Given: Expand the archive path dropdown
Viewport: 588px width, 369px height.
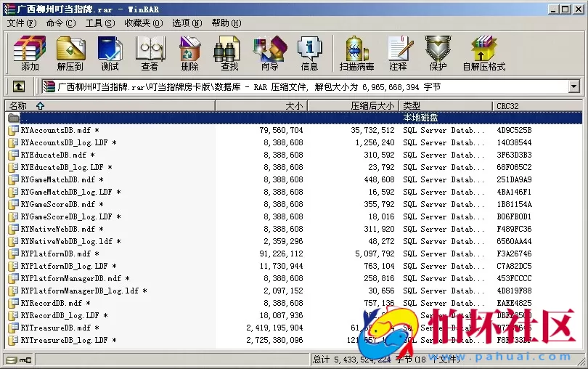Looking at the screenshot, I should pyautogui.click(x=574, y=86).
